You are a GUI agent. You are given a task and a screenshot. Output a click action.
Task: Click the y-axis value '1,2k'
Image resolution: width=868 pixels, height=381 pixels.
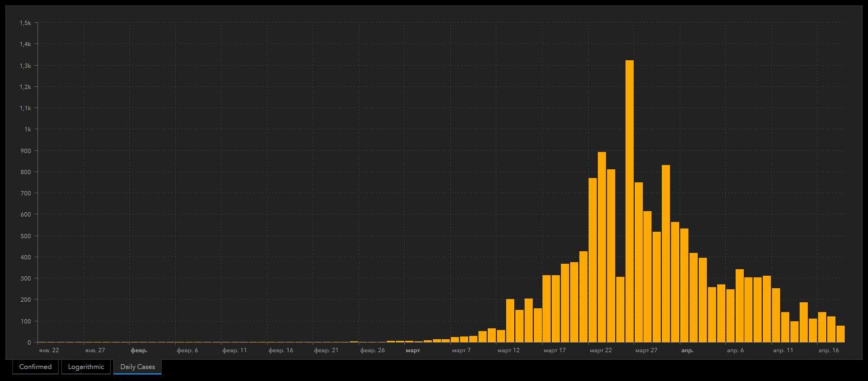click(25, 87)
